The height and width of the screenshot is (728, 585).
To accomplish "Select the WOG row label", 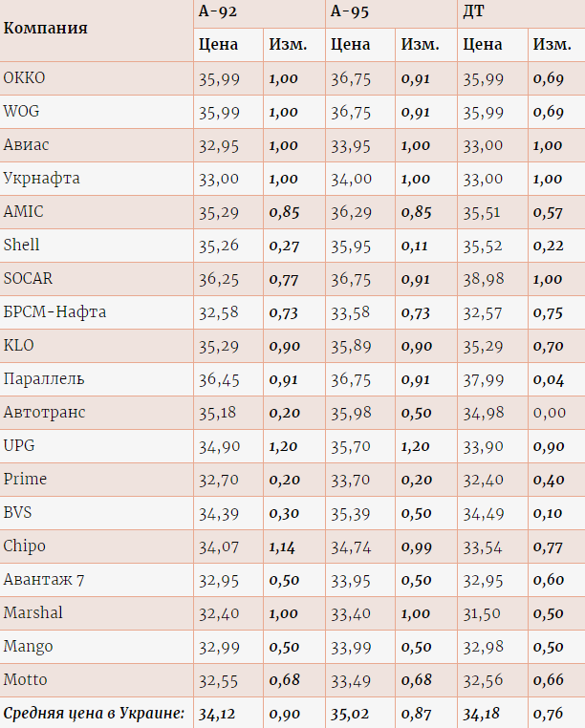I will [x=22, y=112].
